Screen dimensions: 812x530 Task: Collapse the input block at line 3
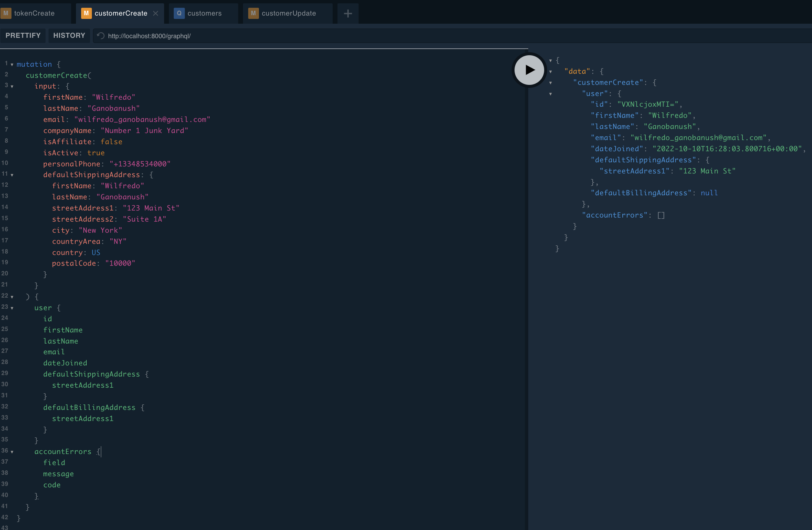click(x=12, y=86)
